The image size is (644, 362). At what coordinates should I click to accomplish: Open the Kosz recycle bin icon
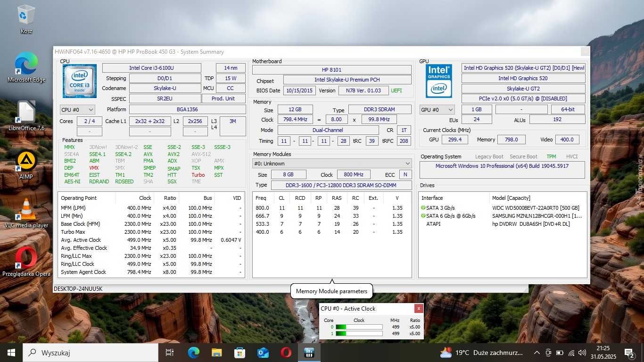26,19
